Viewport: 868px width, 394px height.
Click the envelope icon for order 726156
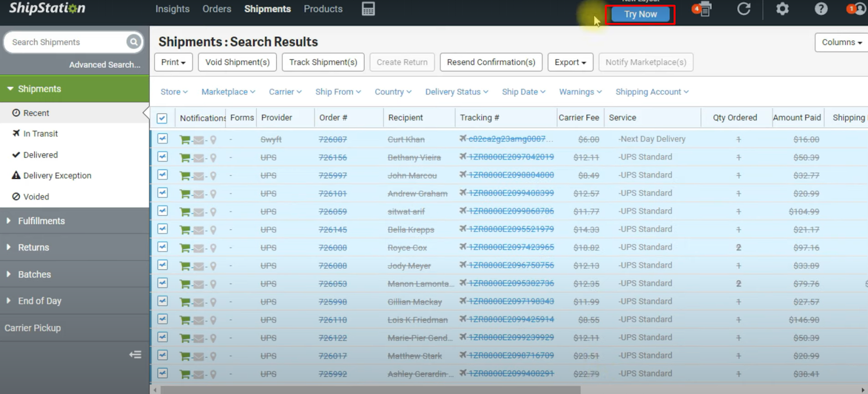199,158
